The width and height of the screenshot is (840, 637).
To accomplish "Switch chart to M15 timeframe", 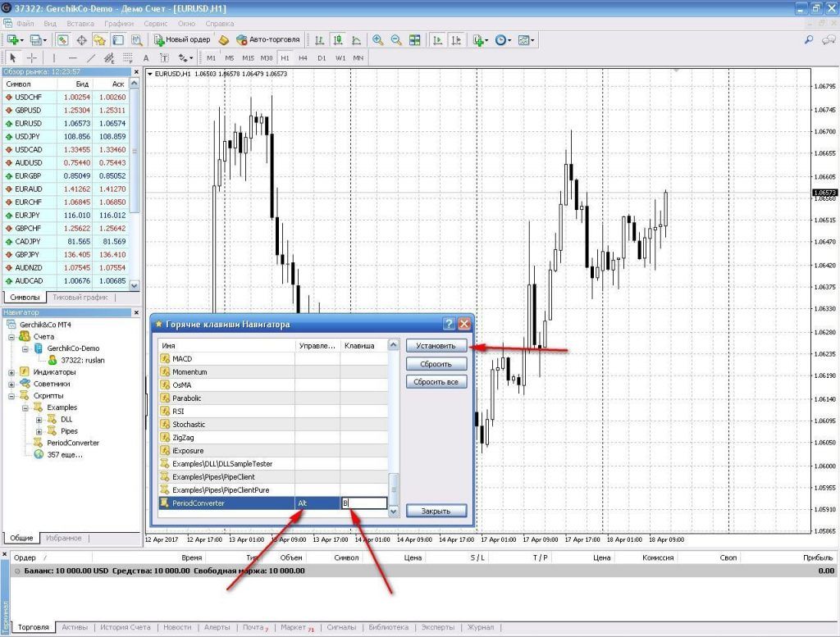I will (248, 58).
